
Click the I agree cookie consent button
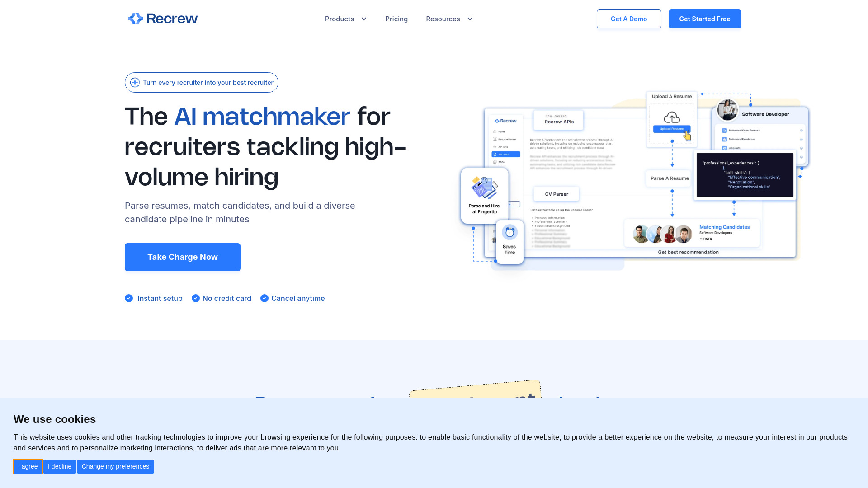[28, 466]
